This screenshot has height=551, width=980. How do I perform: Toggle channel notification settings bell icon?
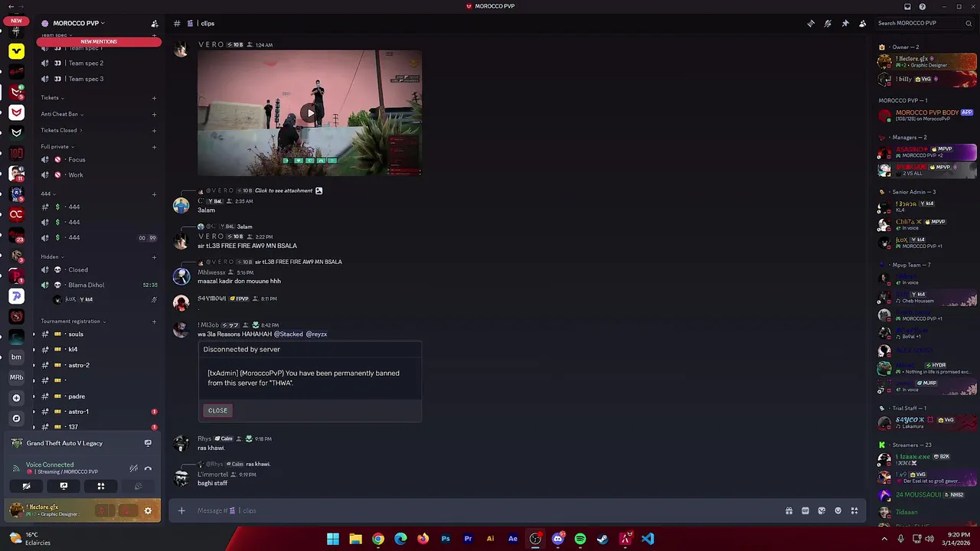click(x=828, y=23)
